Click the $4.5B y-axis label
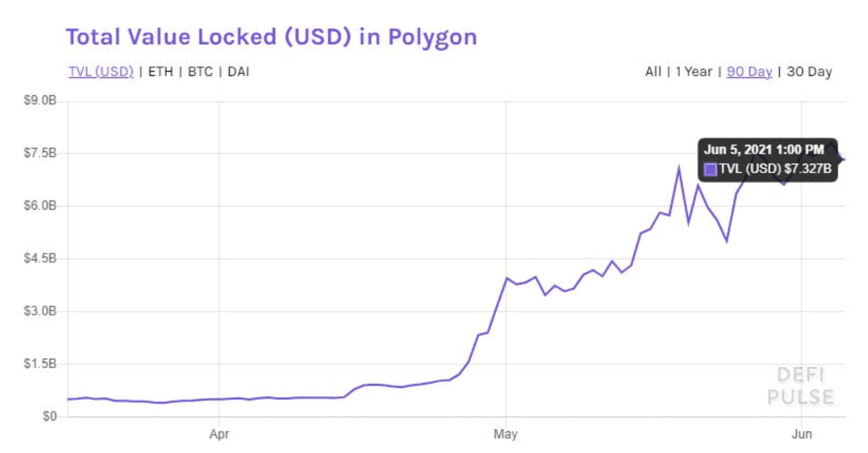Viewport: 868px width, 453px height. click(40, 259)
